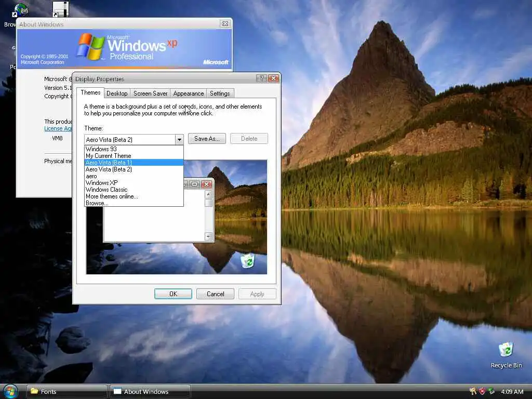Click the preview scrollbar down arrow
532x399 pixels.
pyautogui.click(x=209, y=236)
